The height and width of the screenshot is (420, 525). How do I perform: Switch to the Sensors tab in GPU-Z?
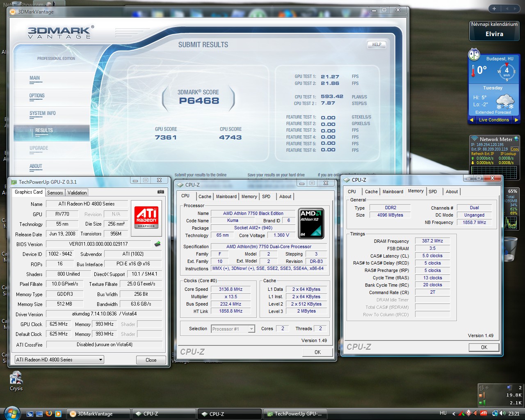pos(55,192)
